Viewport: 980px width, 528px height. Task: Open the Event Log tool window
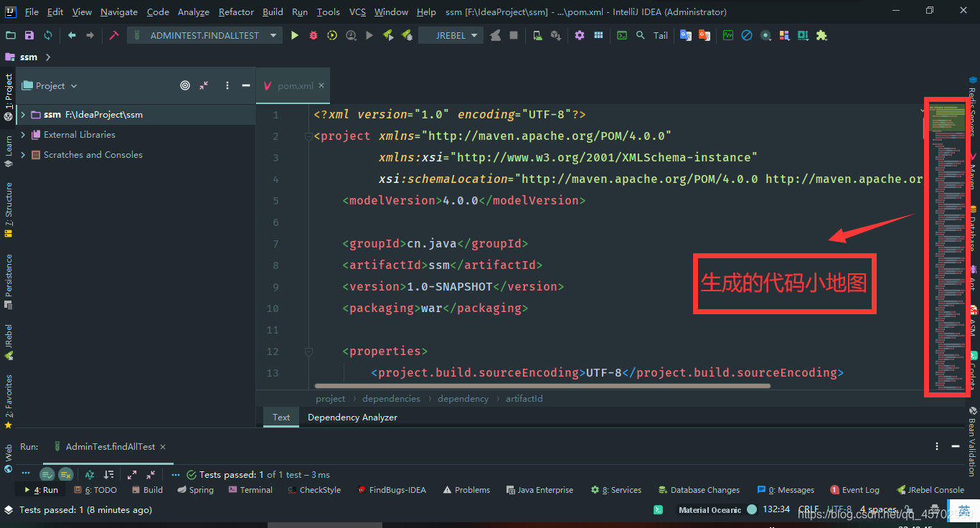[854, 490]
